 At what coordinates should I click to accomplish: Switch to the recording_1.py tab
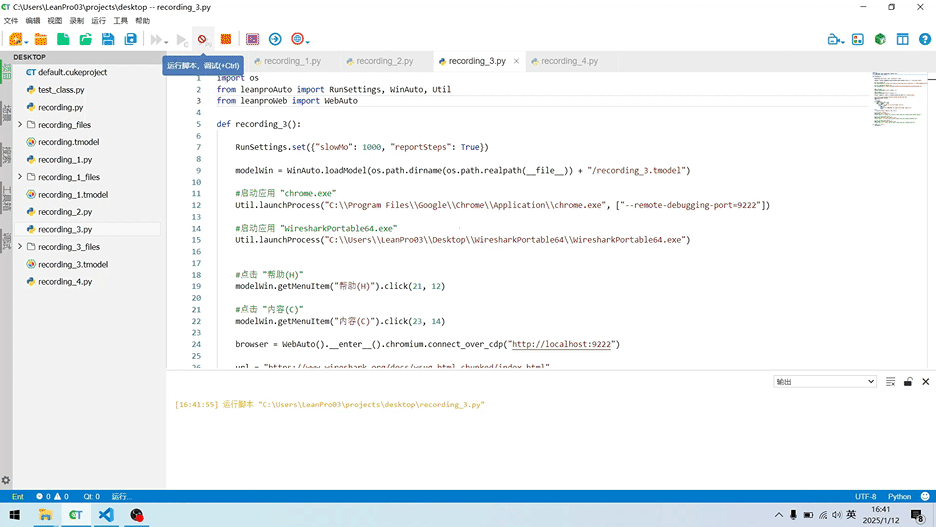(292, 61)
